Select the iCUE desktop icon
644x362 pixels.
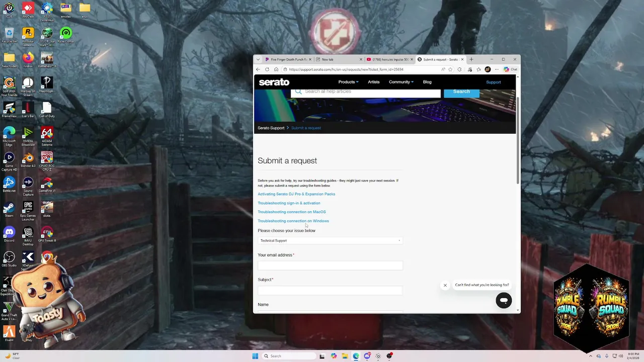(9, 10)
